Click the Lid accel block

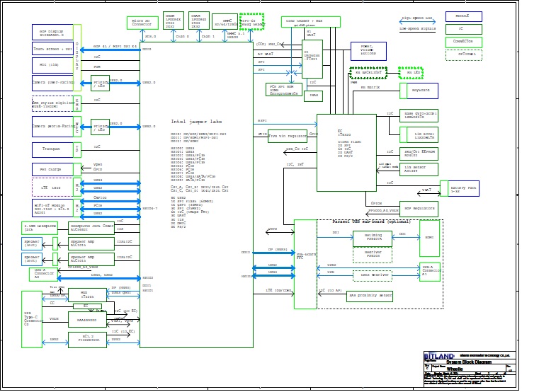click(419, 134)
